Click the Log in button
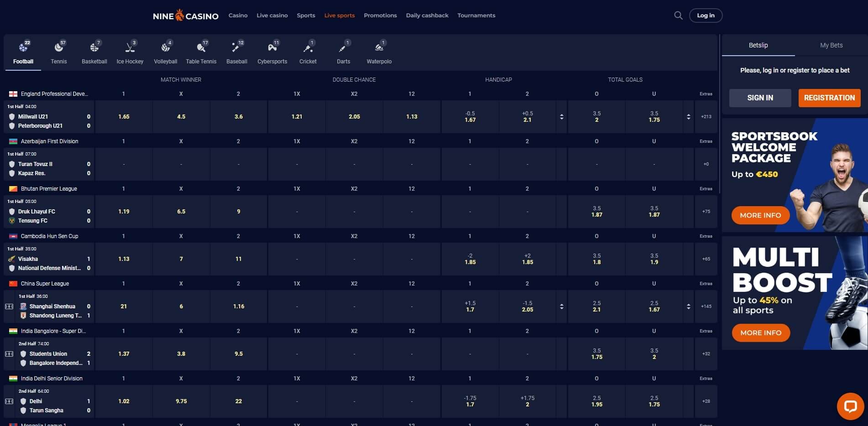 [x=706, y=16]
